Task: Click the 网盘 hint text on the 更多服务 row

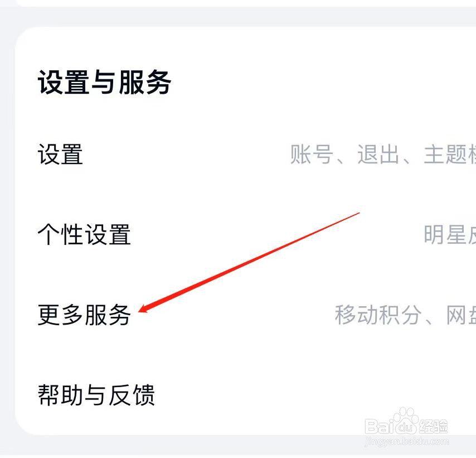Action: 461,315
